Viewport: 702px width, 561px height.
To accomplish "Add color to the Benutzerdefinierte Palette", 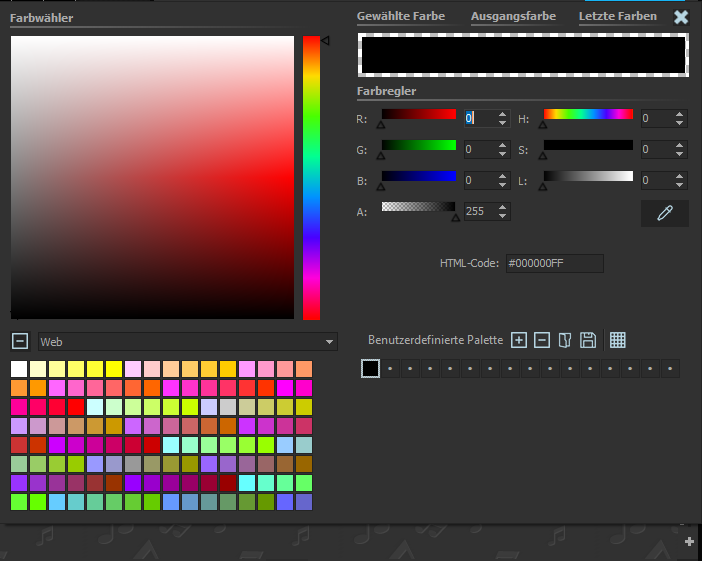I will pos(519,340).
